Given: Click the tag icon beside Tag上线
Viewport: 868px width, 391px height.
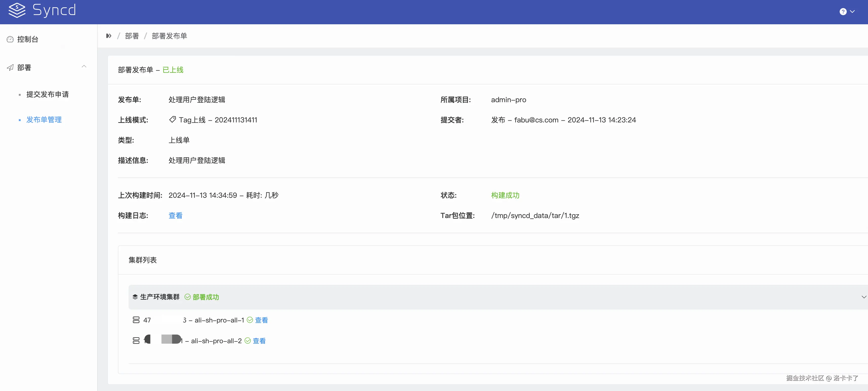Looking at the screenshot, I should click(173, 120).
